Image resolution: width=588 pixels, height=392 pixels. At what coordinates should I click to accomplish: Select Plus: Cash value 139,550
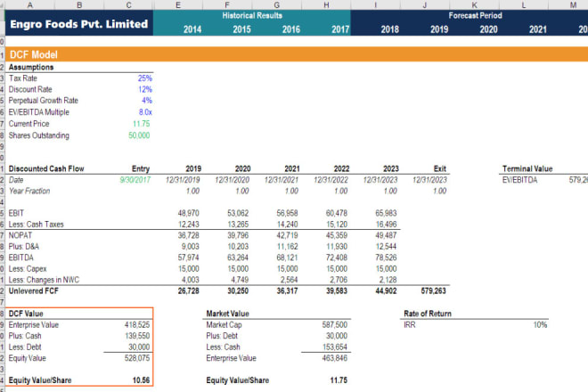[137, 336]
